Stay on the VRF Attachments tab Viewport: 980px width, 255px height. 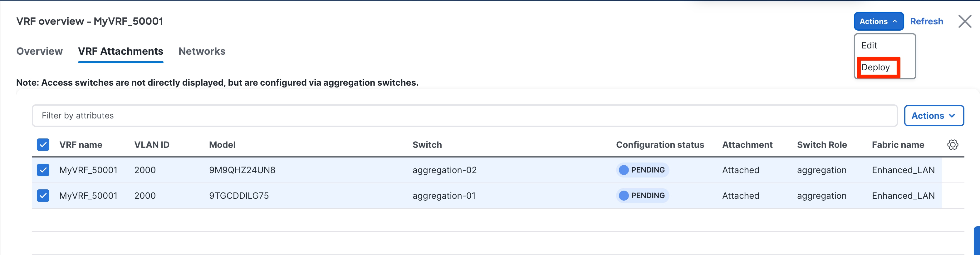(x=120, y=51)
